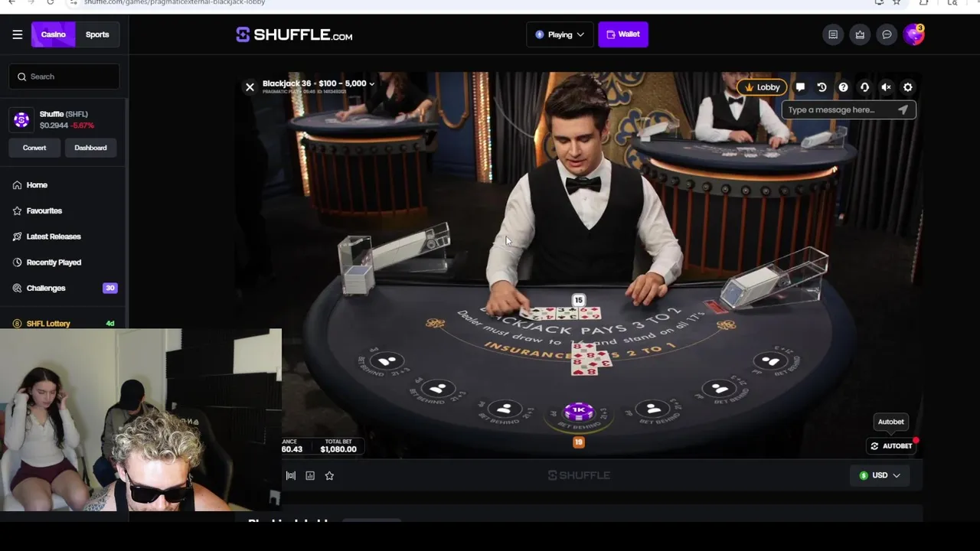Unmute the game sound
The image size is (980, 551).
886,87
